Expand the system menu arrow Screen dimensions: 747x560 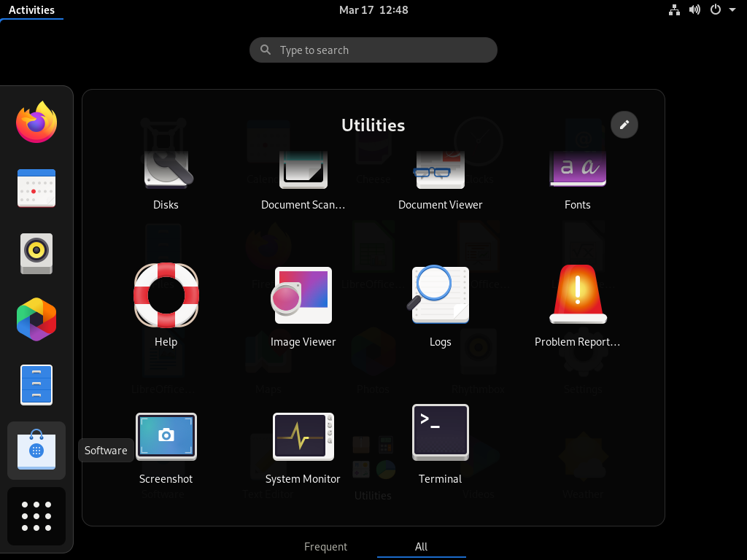coord(732,10)
